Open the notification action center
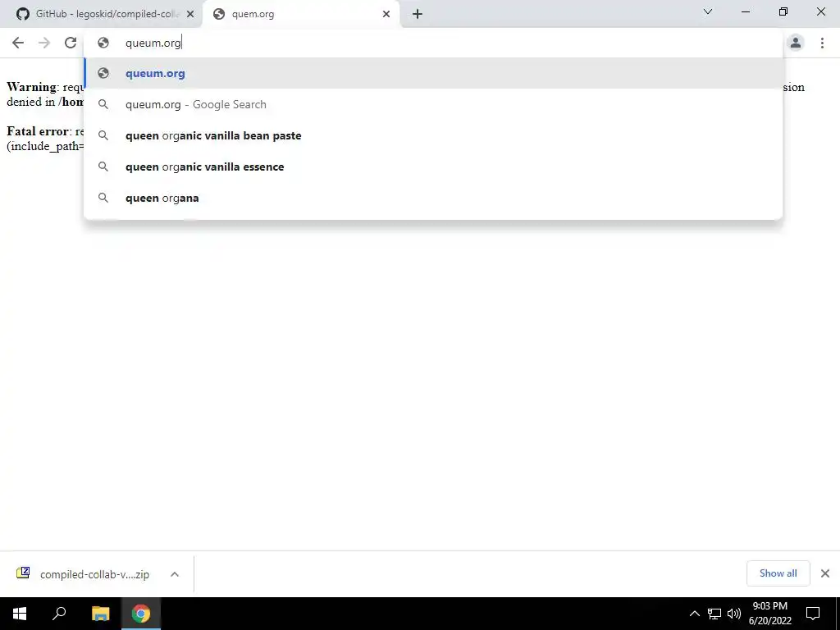 813,614
